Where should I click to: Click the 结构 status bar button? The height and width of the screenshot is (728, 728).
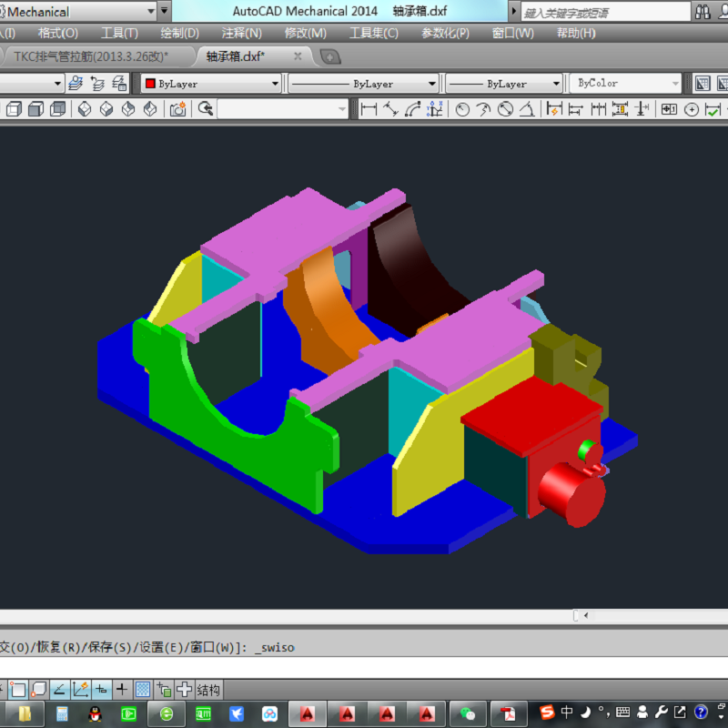(x=208, y=690)
